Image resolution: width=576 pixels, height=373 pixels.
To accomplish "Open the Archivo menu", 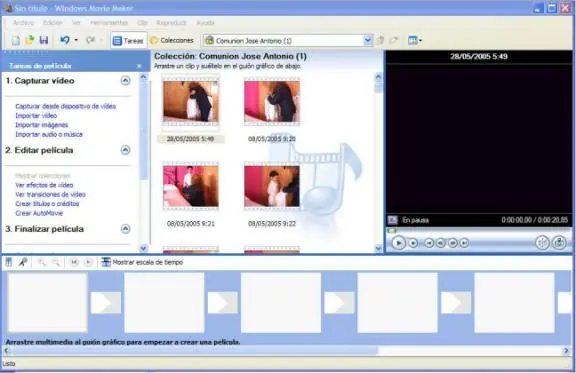I will pos(24,23).
